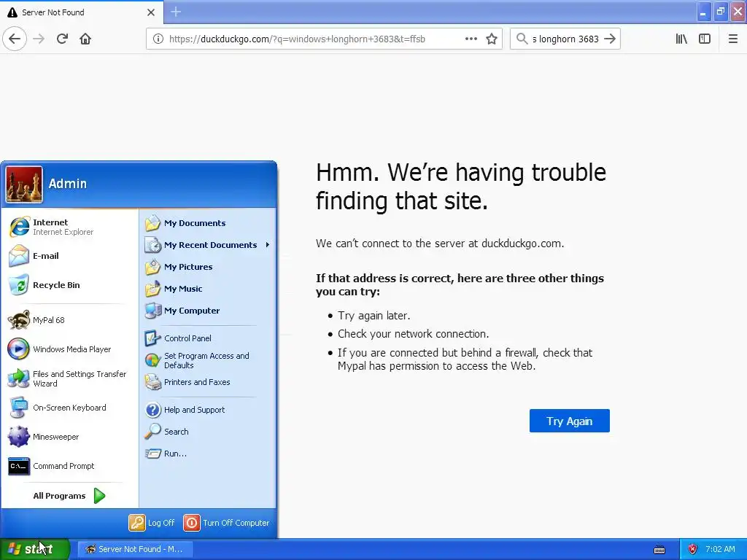This screenshot has height=560, width=747.
Task: Click the Admin chess user picture
Action: pos(24,184)
